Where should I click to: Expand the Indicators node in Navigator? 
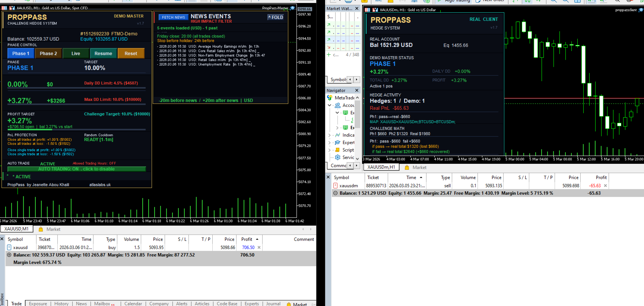(330, 135)
